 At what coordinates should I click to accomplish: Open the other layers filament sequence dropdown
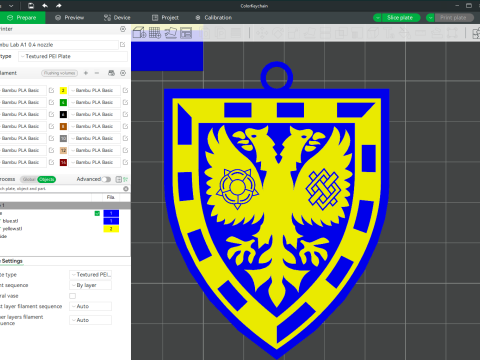(90, 320)
